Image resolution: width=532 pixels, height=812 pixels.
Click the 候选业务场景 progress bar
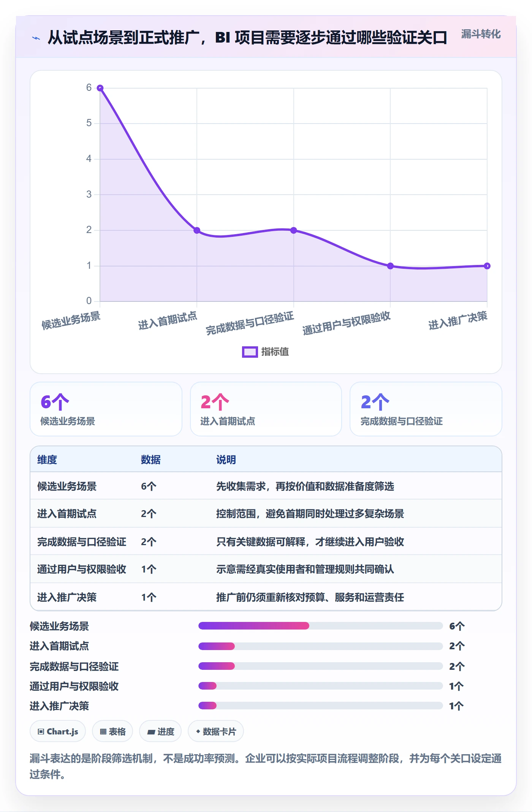tap(321, 626)
